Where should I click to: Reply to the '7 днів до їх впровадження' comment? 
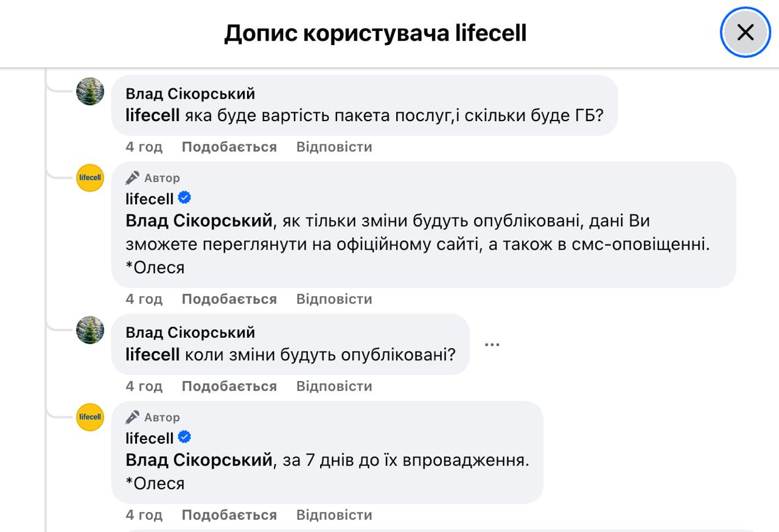334,515
